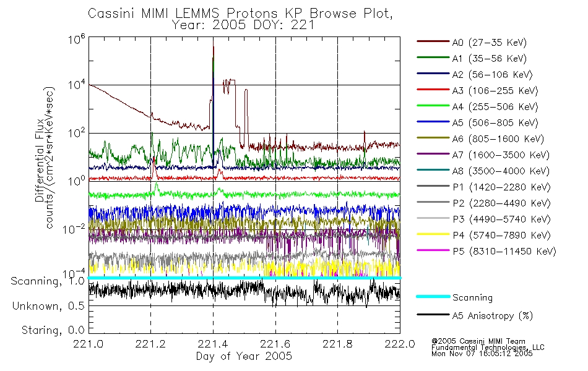Click the A6 (805-1600 KeV) legend label

coord(498,139)
